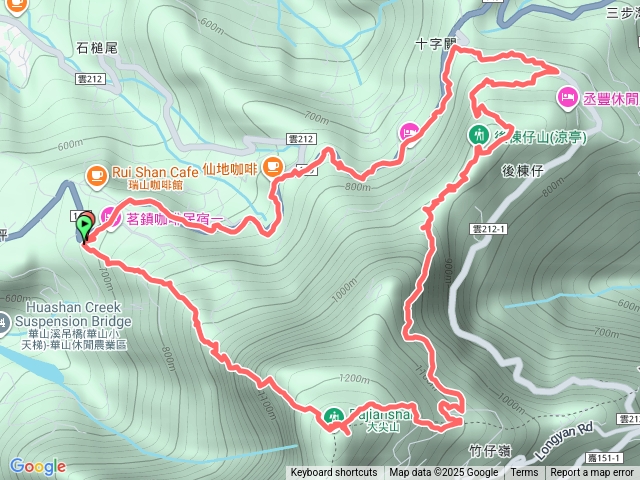Click the 十字關 place label
This screenshot has width=640, height=480.
436,44
